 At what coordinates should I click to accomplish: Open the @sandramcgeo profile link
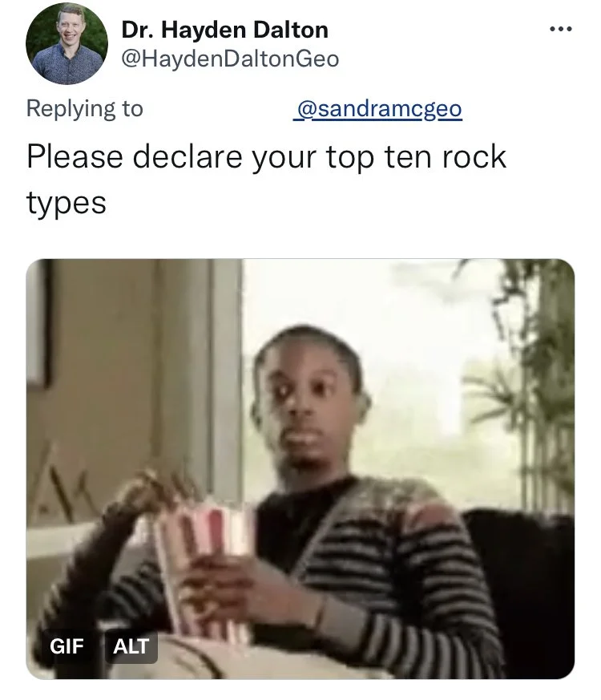coord(377,109)
